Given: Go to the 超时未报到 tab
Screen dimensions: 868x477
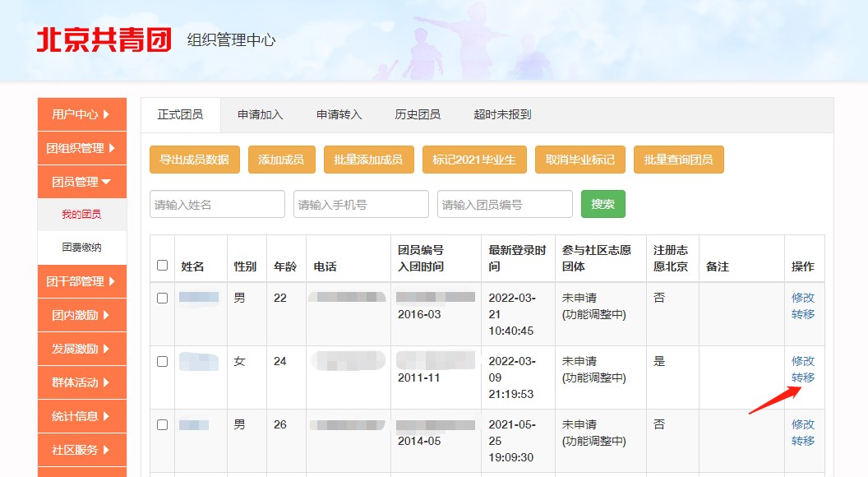Looking at the screenshot, I should click(502, 115).
